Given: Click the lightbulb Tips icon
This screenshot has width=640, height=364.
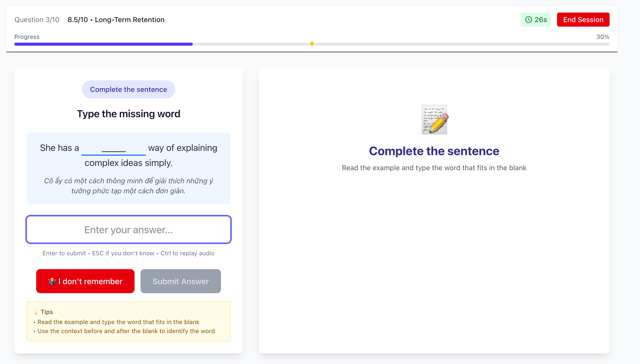Looking at the screenshot, I should pos(36,312).
